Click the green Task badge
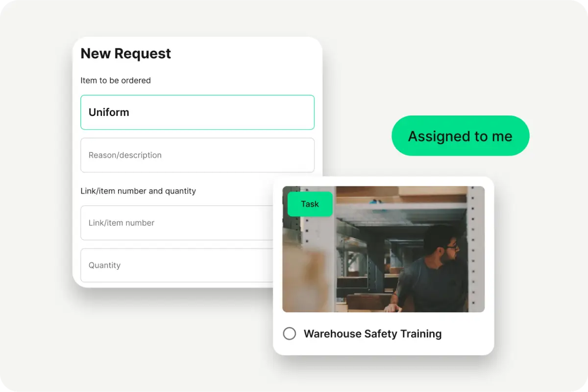This screenshot has width=588, height=392. pyautogui.click(x=310, y=204)
